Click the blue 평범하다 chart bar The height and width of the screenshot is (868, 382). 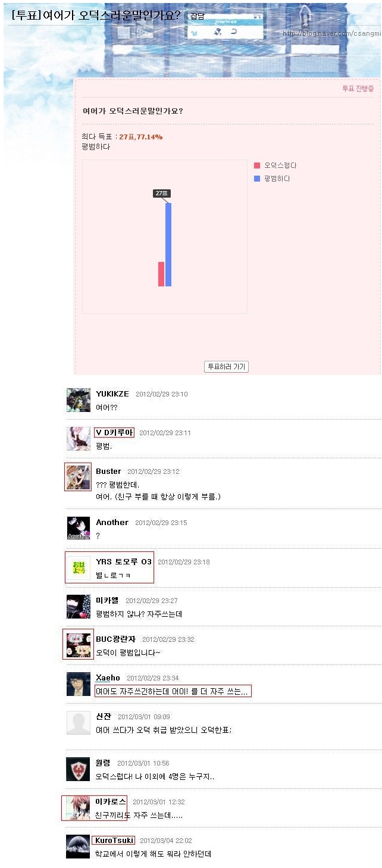pyautogui.click(x=168, y=245)
